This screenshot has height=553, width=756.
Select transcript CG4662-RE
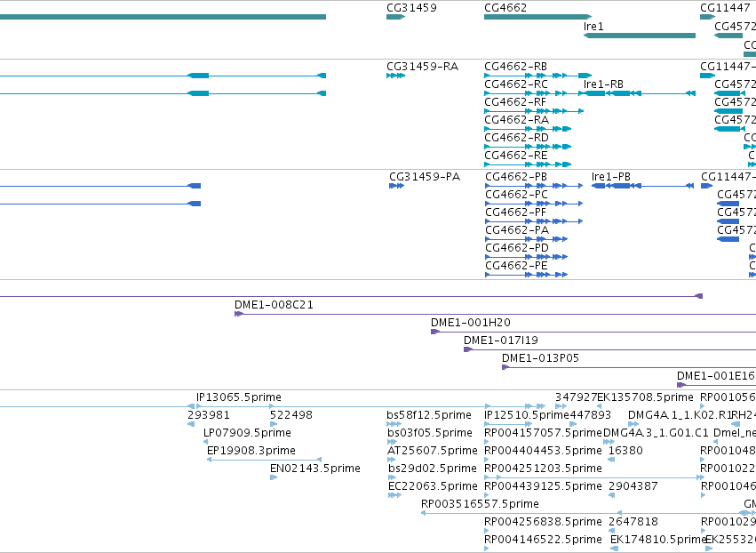coord(516,156)
